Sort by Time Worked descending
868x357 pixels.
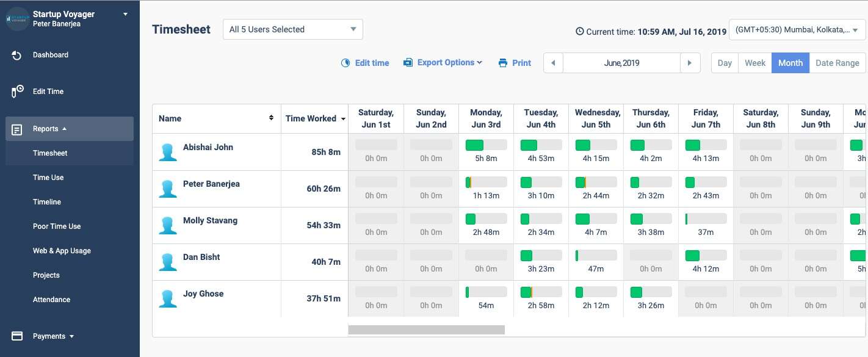(x=343, y=118)
